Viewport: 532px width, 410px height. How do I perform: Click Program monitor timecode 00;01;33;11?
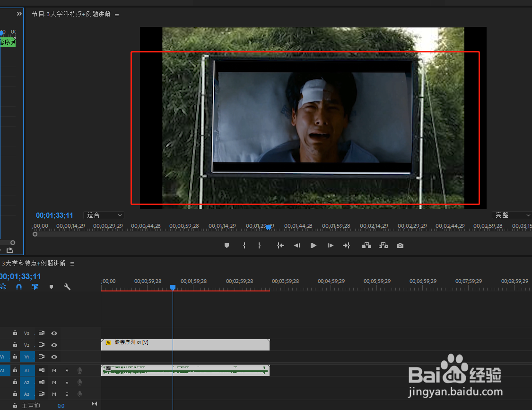(55, 215)
